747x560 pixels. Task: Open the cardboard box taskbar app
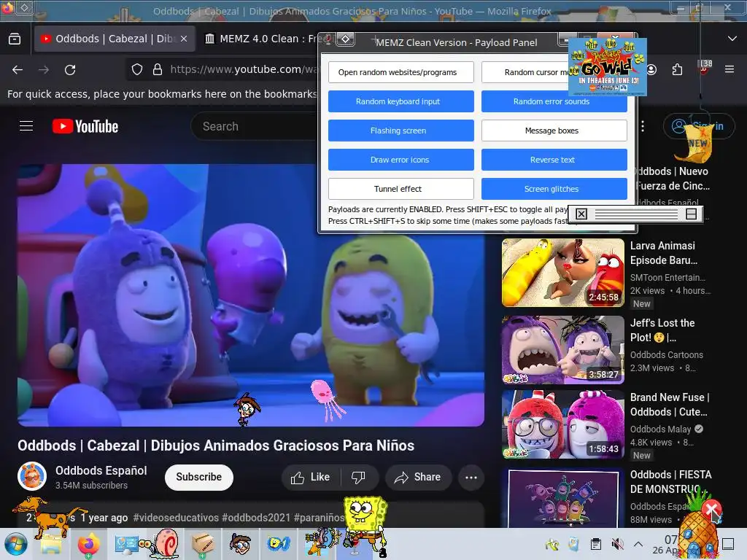[x=203, y=544]
